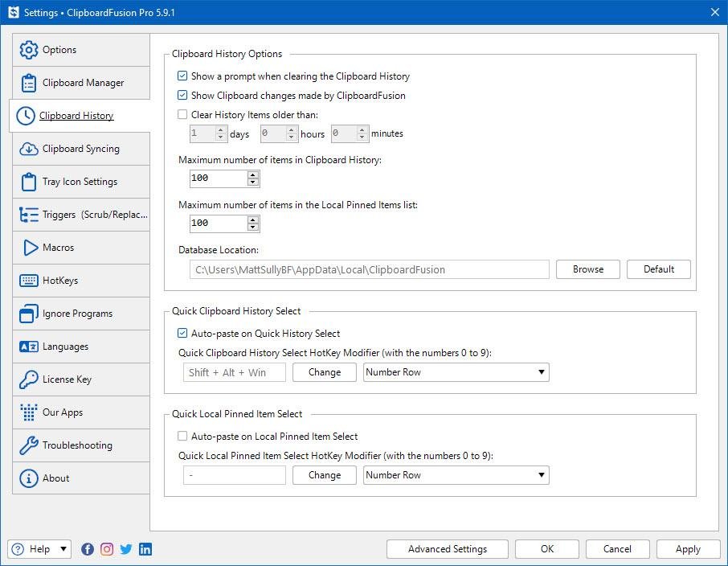Disable prompt when clearing Clipboard History

point(182,76)
